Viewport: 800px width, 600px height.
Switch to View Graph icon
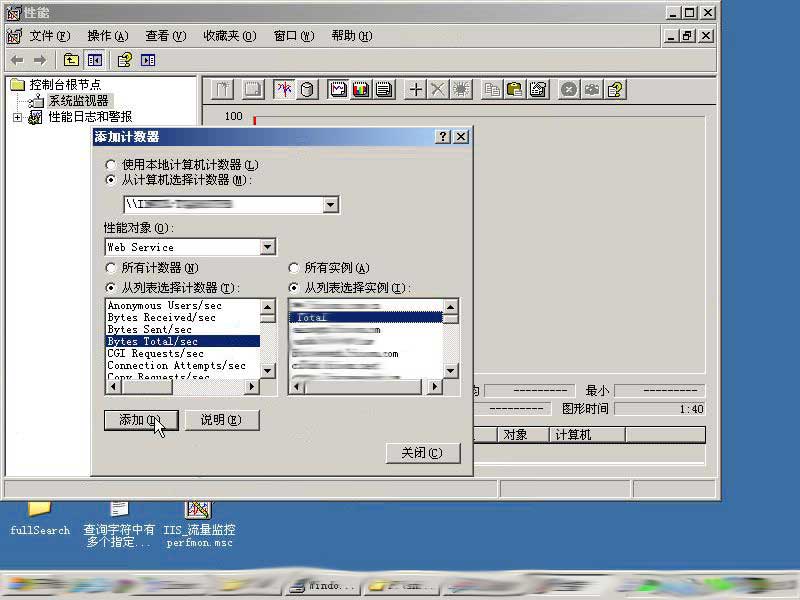pyautogui.click(x=338, y=90)
